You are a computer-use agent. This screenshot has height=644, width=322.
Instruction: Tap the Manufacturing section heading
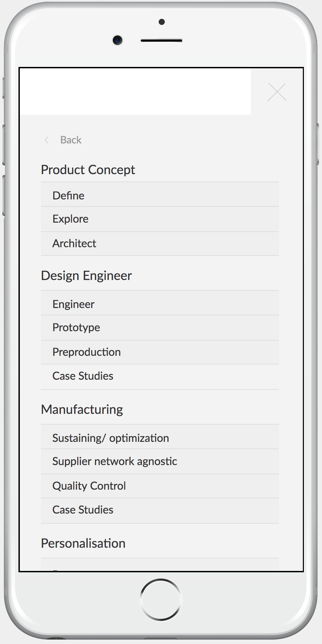(x=82, y=409)
